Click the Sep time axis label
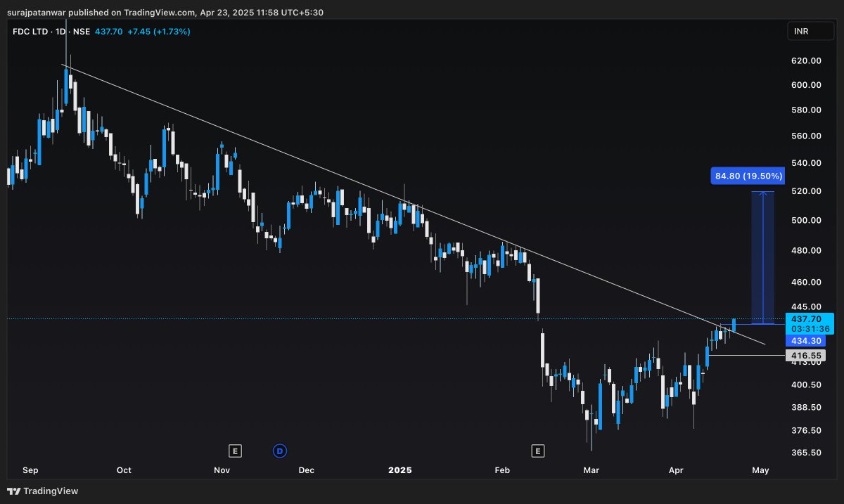 [30, 470]
